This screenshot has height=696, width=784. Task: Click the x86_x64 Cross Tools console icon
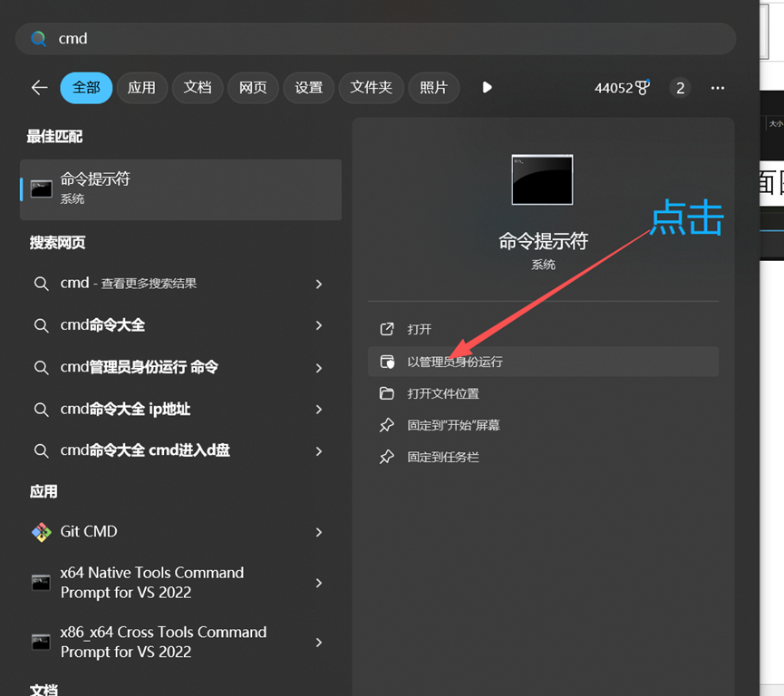pyautogui.click(x=41, y=642)
